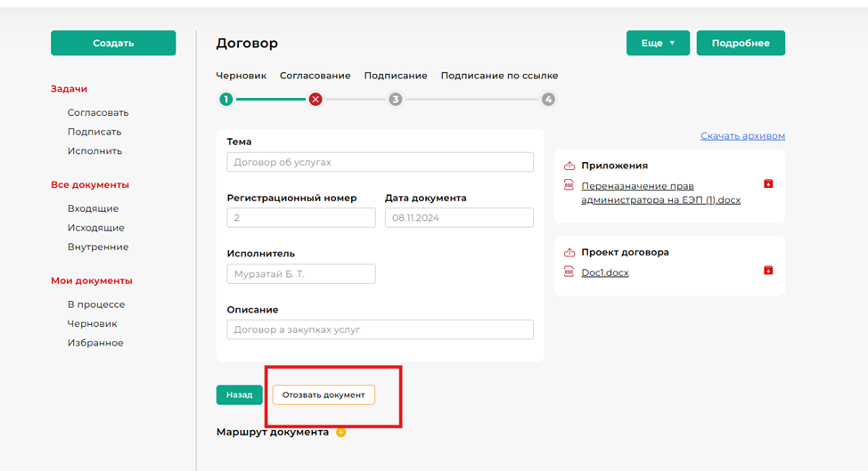
Task: Click the Отозвать документ button
Action: (323, 394)
